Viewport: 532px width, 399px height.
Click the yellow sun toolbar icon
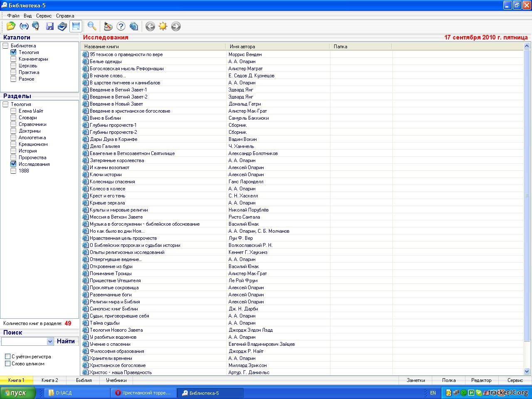[163, 26]
